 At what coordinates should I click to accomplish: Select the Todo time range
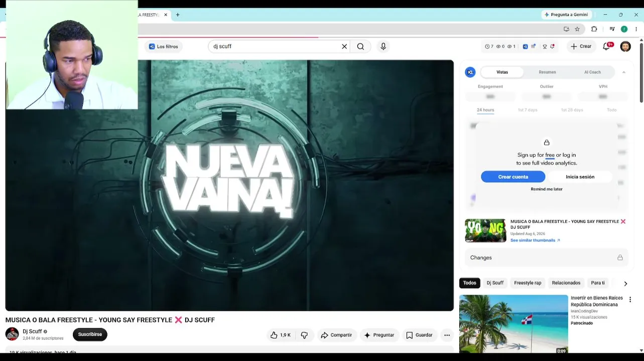611,110
